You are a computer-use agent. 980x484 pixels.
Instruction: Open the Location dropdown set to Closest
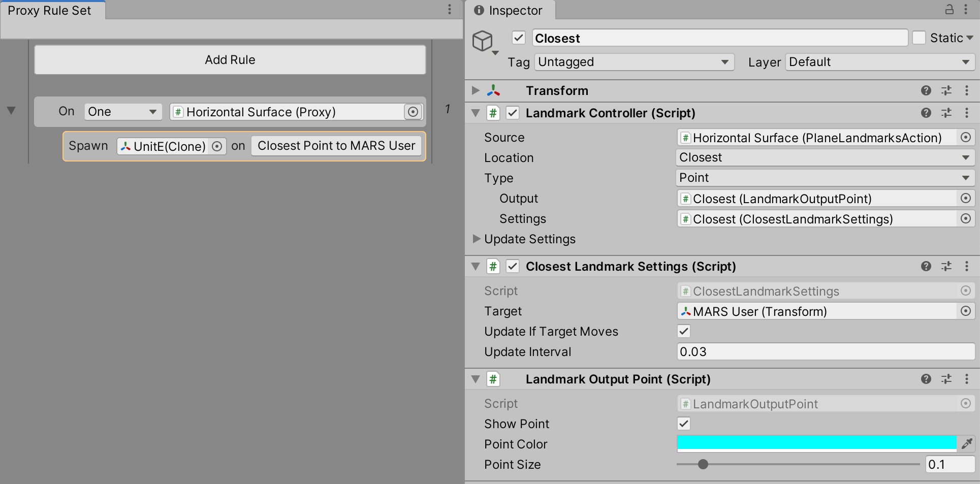[825, 157]
